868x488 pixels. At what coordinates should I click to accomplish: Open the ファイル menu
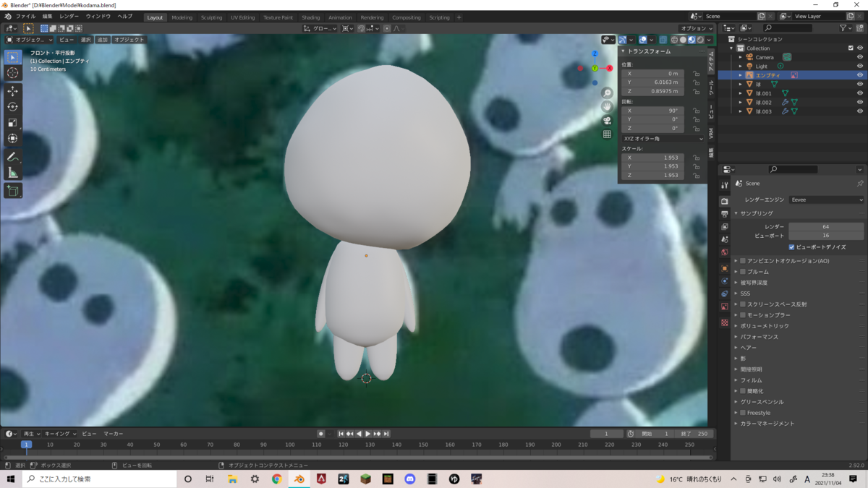pyautogui.click(x=25, y=17)
